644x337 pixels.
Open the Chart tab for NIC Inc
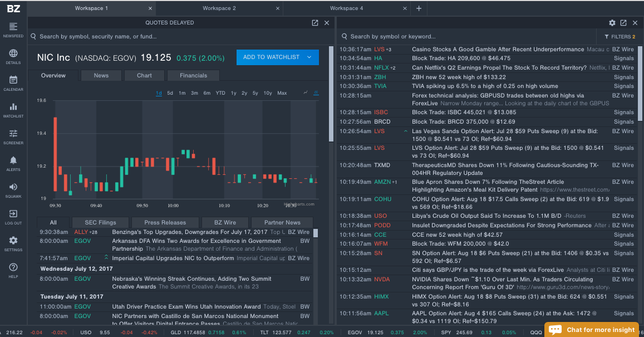click(x=144, y=76)
